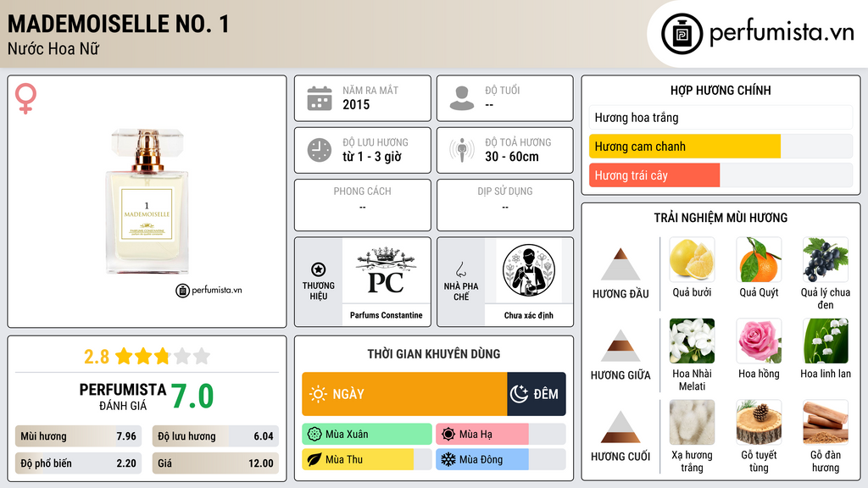The width and height of the screenshot is (868, 488).
Task: Click the Hoa linh lan lily image
Action: (826, 341)
